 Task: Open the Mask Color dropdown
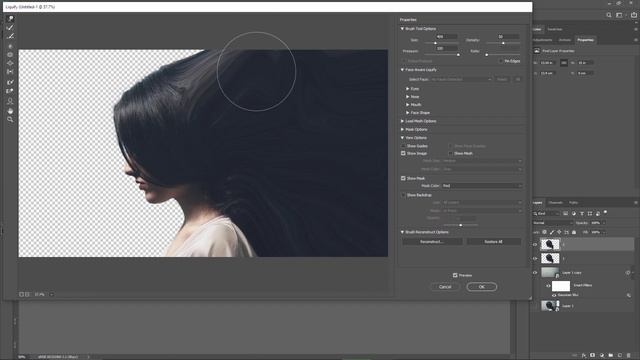click(482, 186)
